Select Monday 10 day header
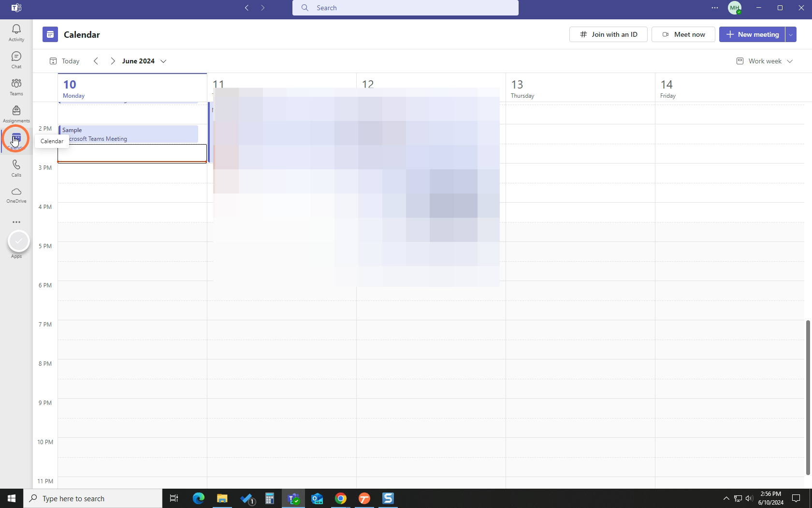The width and height of the screenshot is (812, 508). click(132, 89)
